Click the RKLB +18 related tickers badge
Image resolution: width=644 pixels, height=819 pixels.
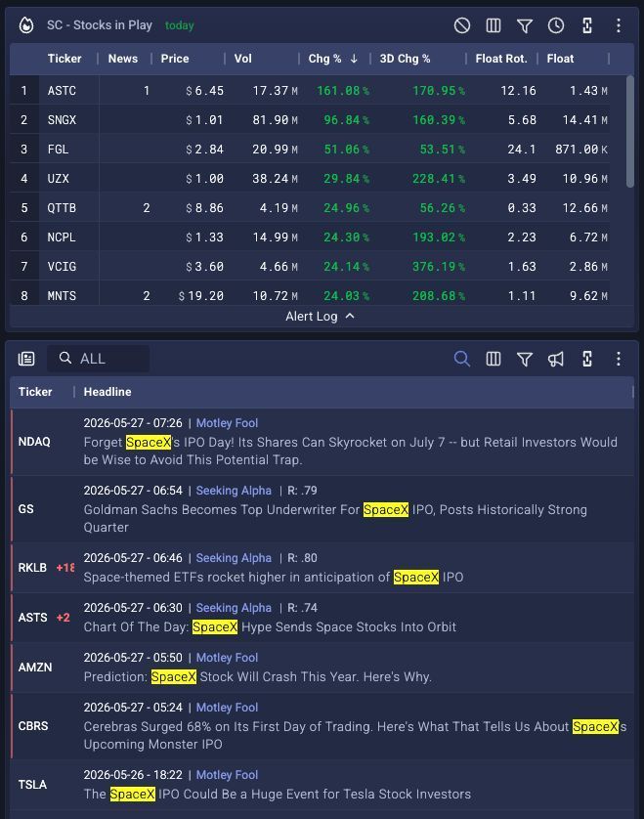(x=65, y=568)
